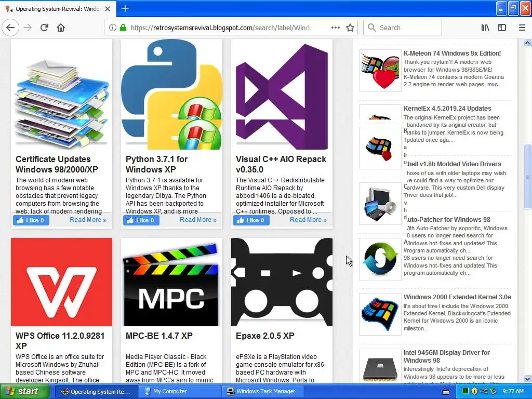Click the security shield tray icon

point(474,392)
